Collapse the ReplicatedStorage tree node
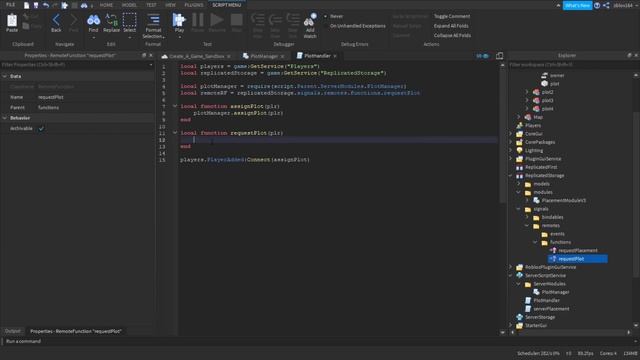 click(x=510, y=176)
